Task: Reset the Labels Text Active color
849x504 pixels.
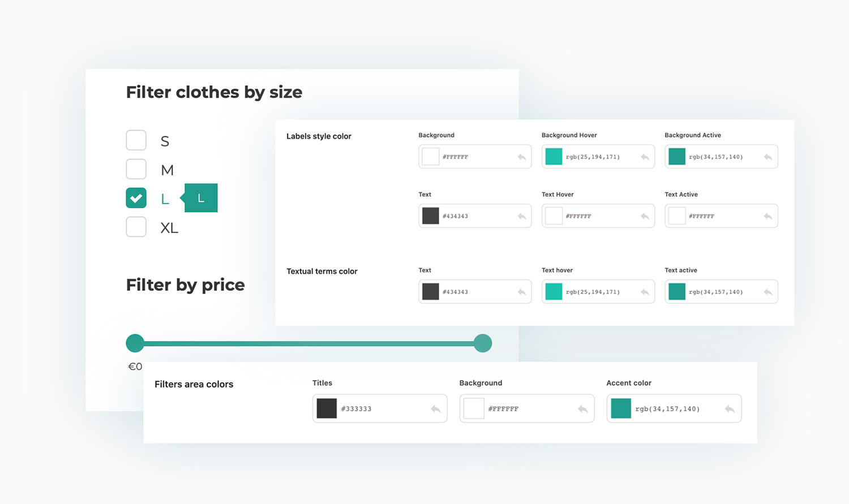Action: [767, 217]
